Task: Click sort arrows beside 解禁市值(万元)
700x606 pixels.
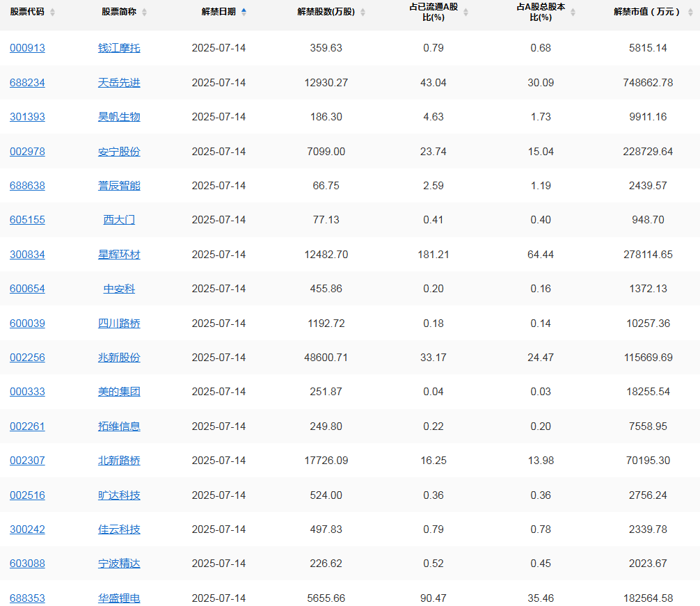Action: coord(690,12)
